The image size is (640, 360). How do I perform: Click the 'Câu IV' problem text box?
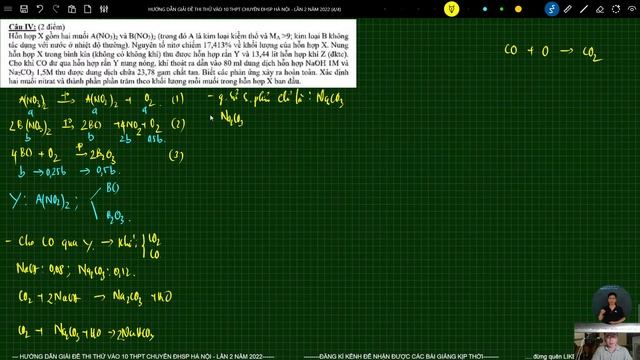(178, 53)
